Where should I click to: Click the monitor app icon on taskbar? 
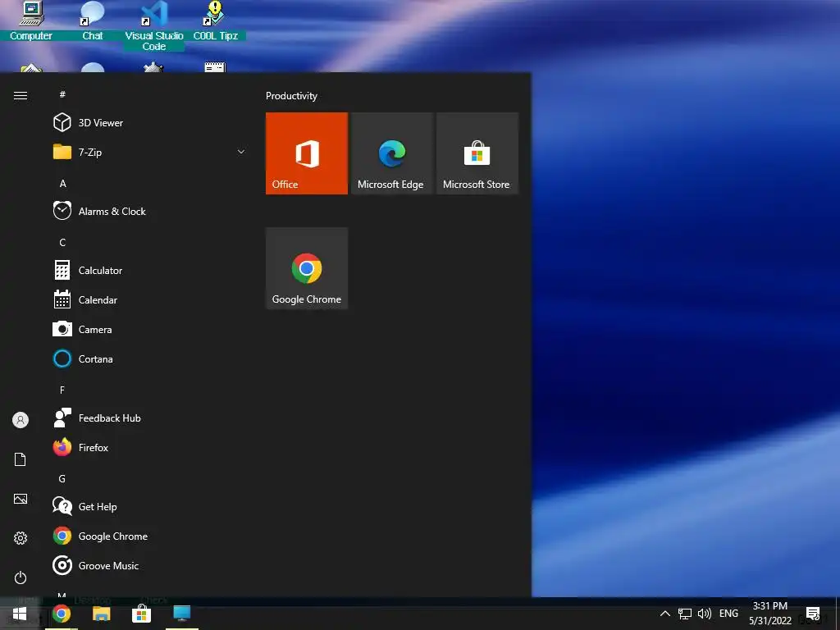coord(181,614)
